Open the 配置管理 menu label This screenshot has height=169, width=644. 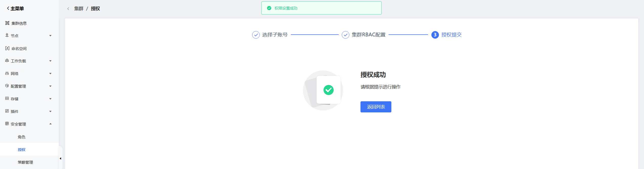click(x=18, y=86)
